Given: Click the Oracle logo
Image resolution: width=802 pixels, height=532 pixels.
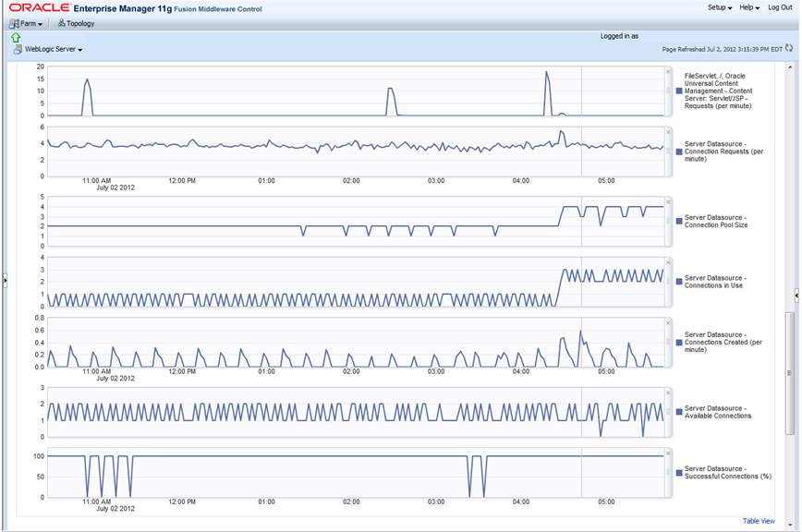Looking at the screenshot, I should [x=40, y=7].
